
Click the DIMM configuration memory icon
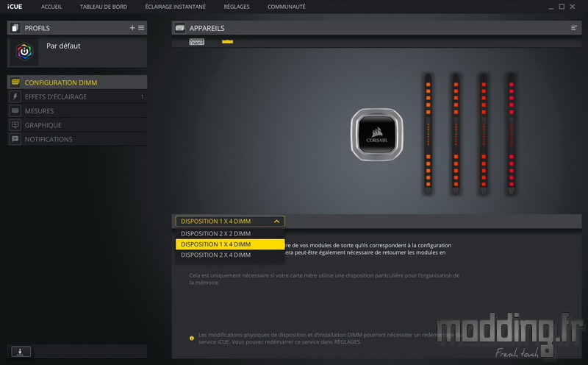(x=15, y=82)
